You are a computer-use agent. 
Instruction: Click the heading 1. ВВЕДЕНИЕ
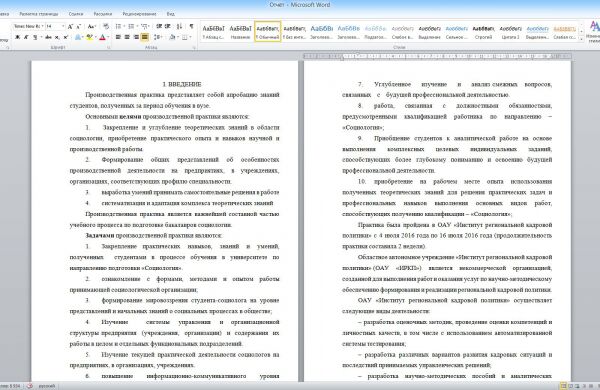tap(182, 84)
